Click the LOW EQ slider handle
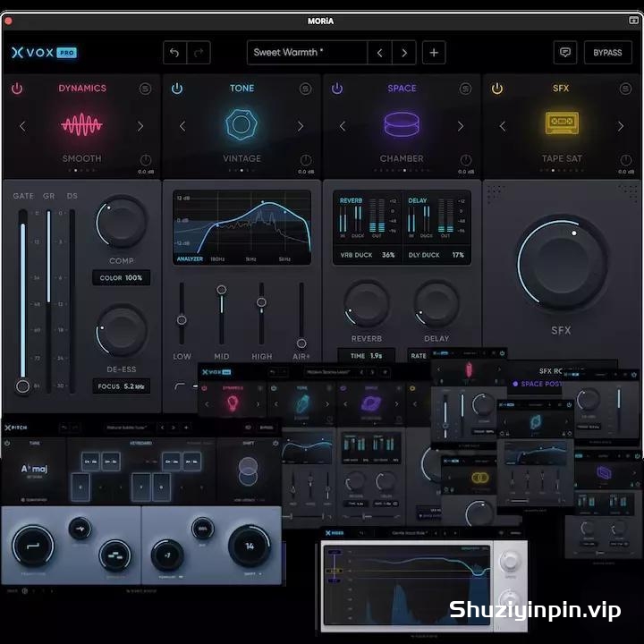 pyautogui.click(x=182, y=320)
